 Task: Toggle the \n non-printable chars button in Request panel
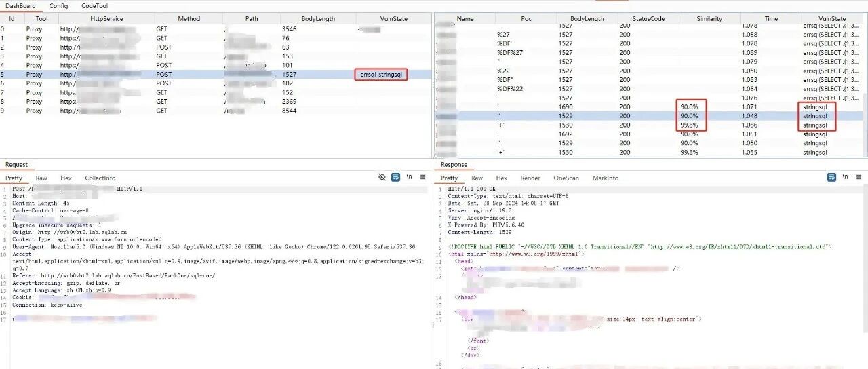click(410, 177)
